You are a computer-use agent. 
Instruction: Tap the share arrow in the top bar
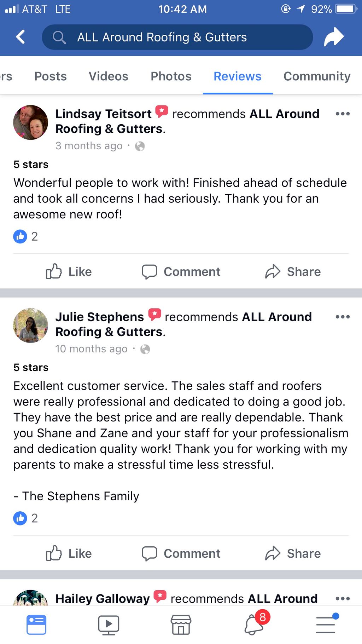pos(334,37)
